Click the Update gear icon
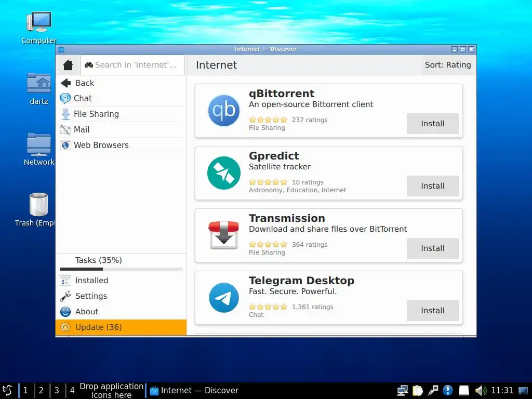The height and width of the screenshot is (399, 532). pyautogui.click(x=65, y=327)
